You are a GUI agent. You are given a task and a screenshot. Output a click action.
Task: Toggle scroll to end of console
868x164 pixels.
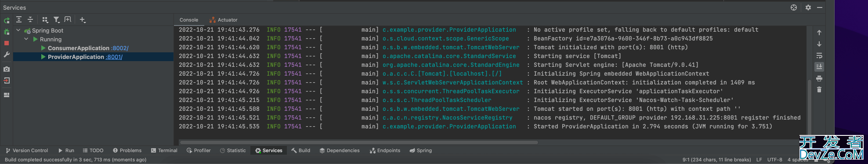click(819, 67)
